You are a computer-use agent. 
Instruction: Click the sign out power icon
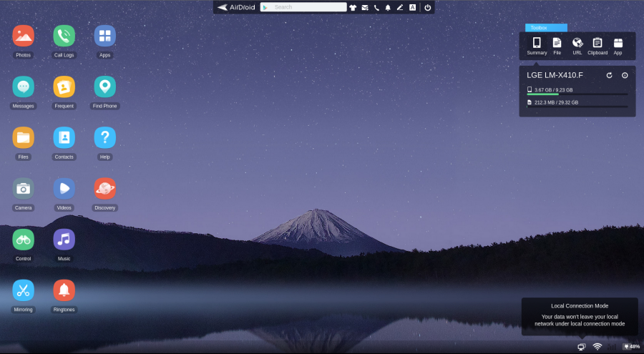[427, 7]
